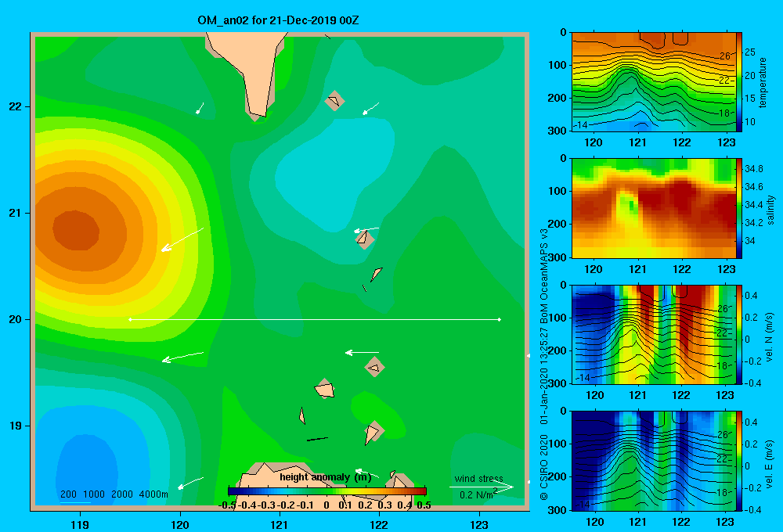Click the -0.5 label on height anomaly scale
This screenshot has height=532, width=783.
(227, 505)
